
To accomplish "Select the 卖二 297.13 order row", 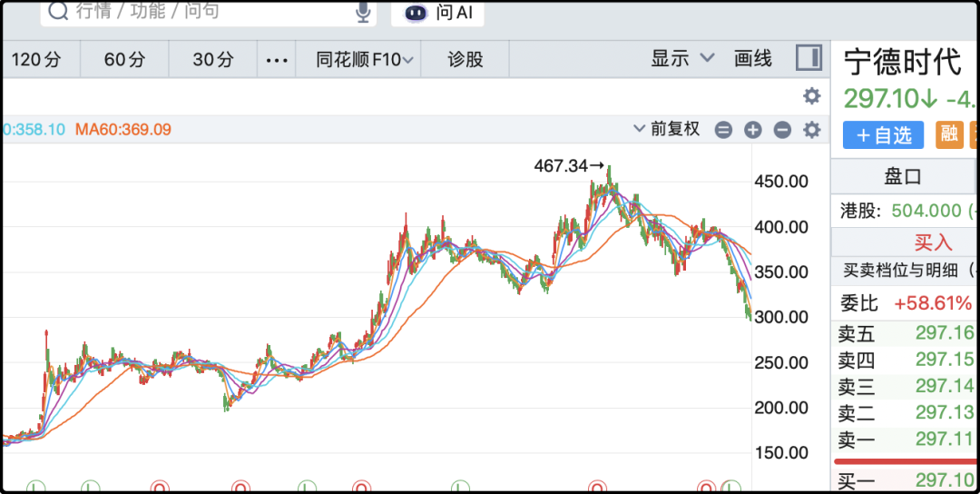I will pyautogui.click(x=906, y=413).
